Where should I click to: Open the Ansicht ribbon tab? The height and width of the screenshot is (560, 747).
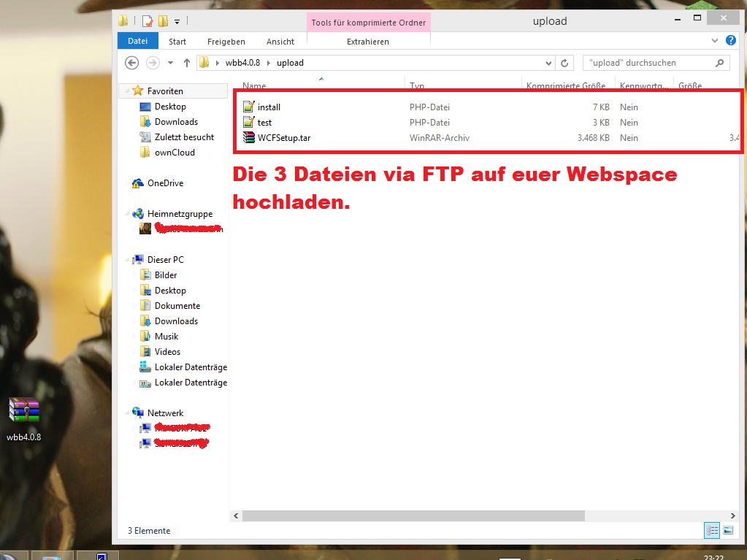point(280,42)
